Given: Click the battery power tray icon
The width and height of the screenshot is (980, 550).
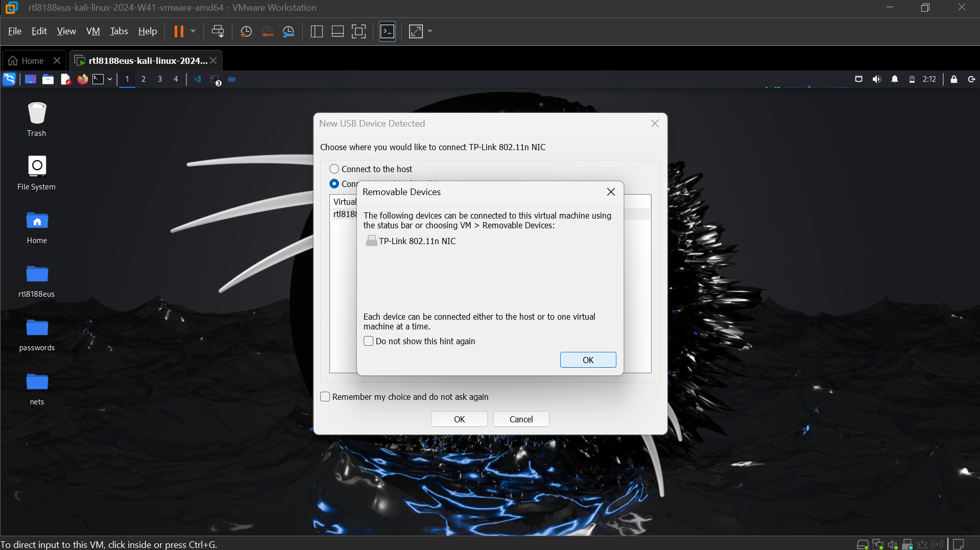Looking at the screenshot, I should (912, 79).
